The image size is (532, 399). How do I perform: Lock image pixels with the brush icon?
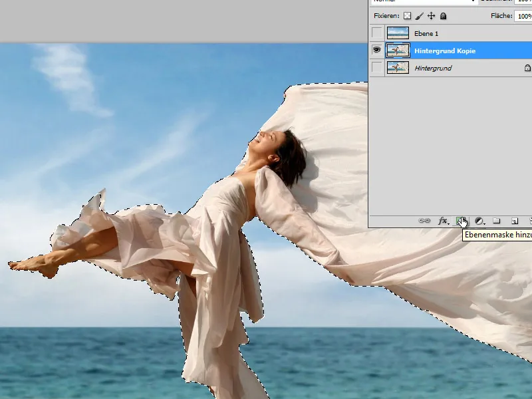pyautogui.click(x=420, y=16)
